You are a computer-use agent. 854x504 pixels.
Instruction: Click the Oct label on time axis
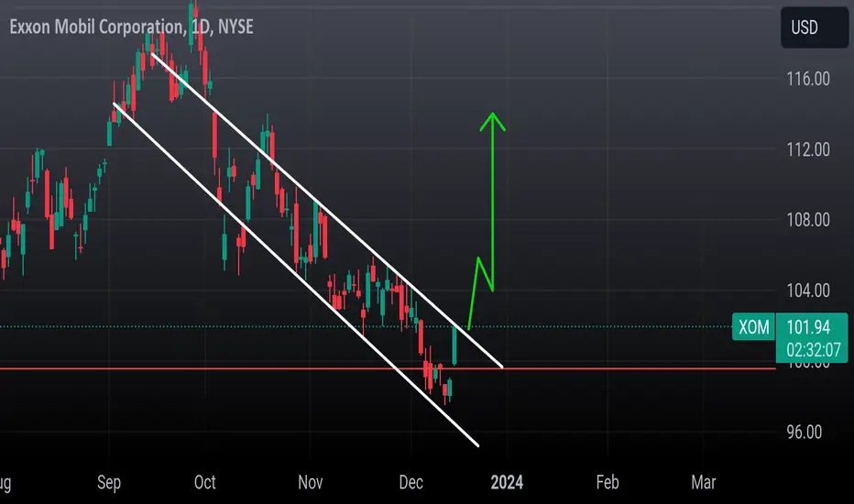coord(204,482)
